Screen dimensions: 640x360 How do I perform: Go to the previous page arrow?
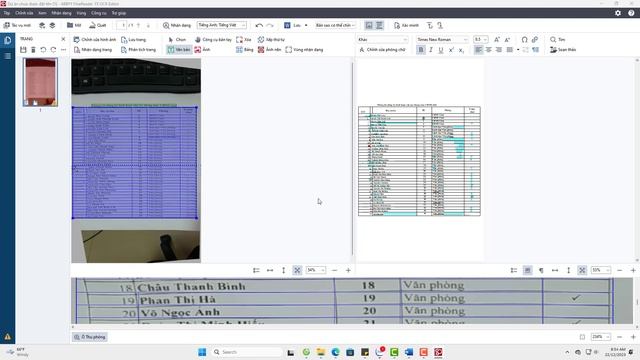click(138, 25)
